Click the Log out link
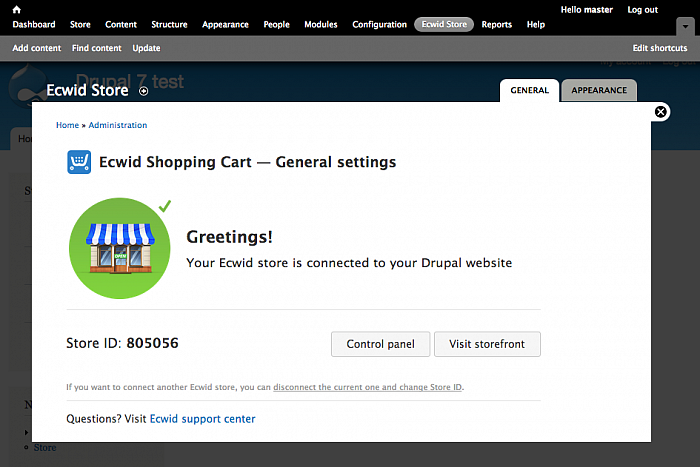The height and width of the screenshot is (467, 700). click(x=642, y=10)
